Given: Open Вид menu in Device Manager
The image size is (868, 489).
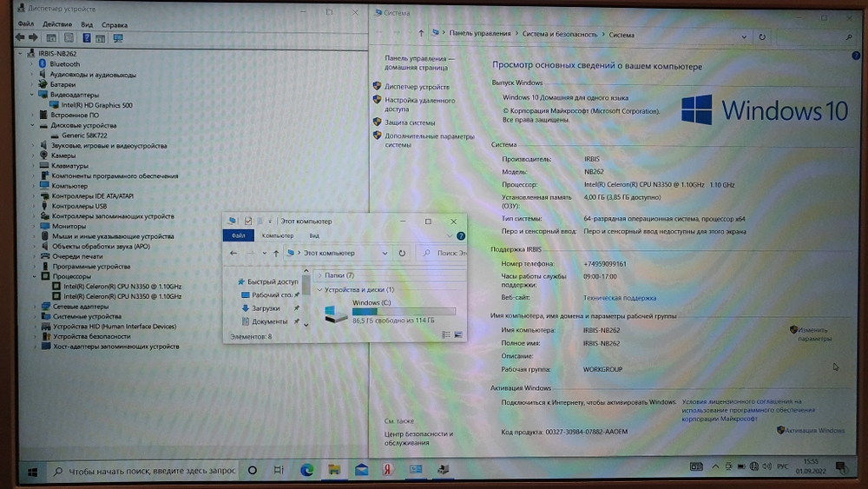Looking at the screenshot, I should point(87,24).
